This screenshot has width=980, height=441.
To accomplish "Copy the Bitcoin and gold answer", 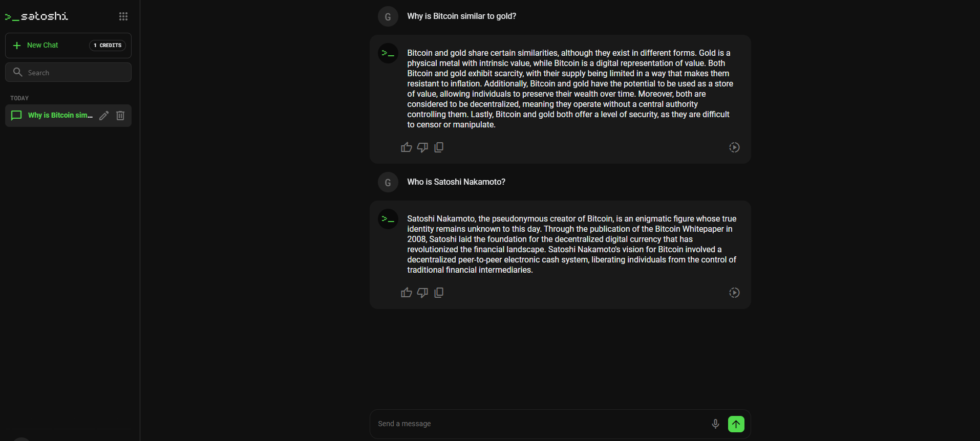I will click(x=439, y=147).
